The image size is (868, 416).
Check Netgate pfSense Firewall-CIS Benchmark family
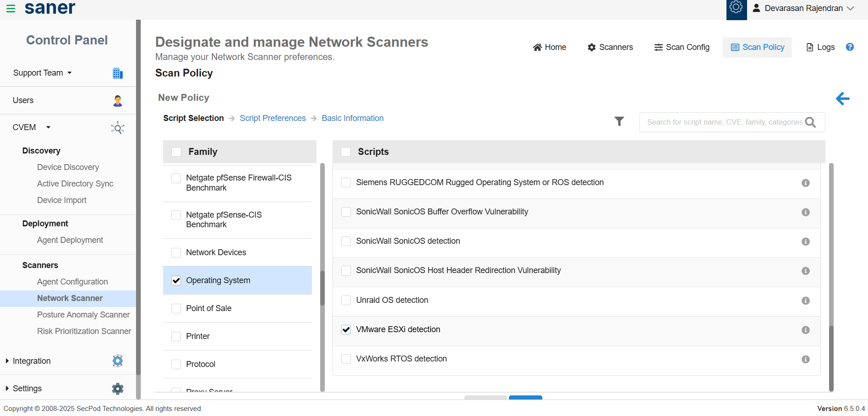coord(176,178)
